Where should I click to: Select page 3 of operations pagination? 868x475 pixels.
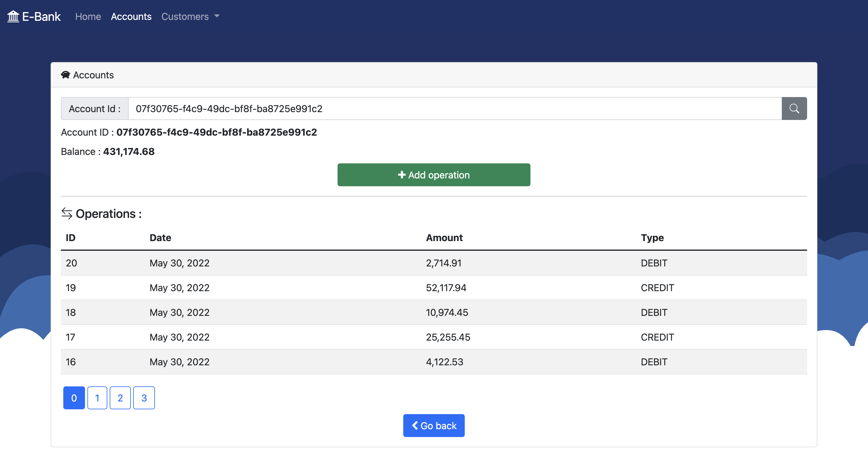[x=144, y=398]
